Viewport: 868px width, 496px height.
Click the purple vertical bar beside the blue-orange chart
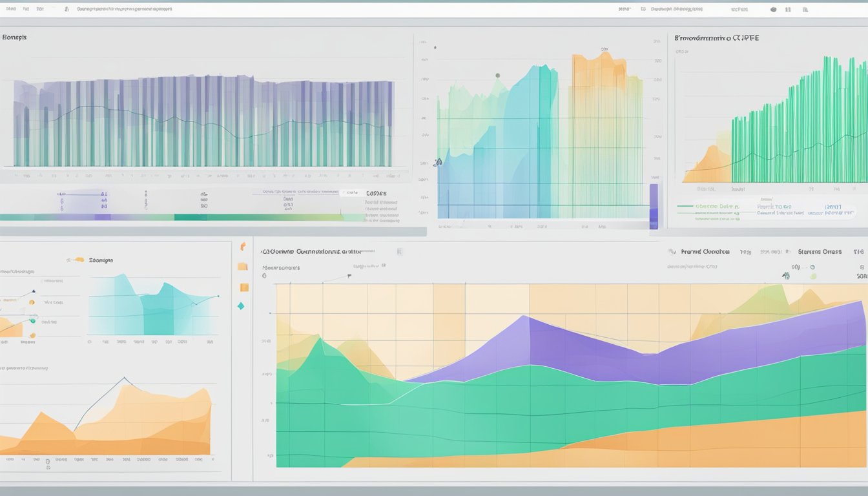coord(654,207)
